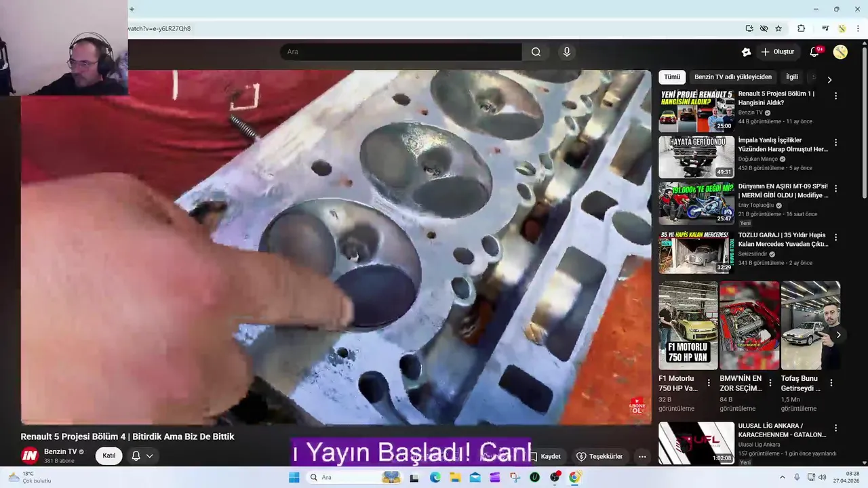This screenshot has height=488, width=868.
Task: Click the crossed-eye icon in address bar
Action: 764,28
